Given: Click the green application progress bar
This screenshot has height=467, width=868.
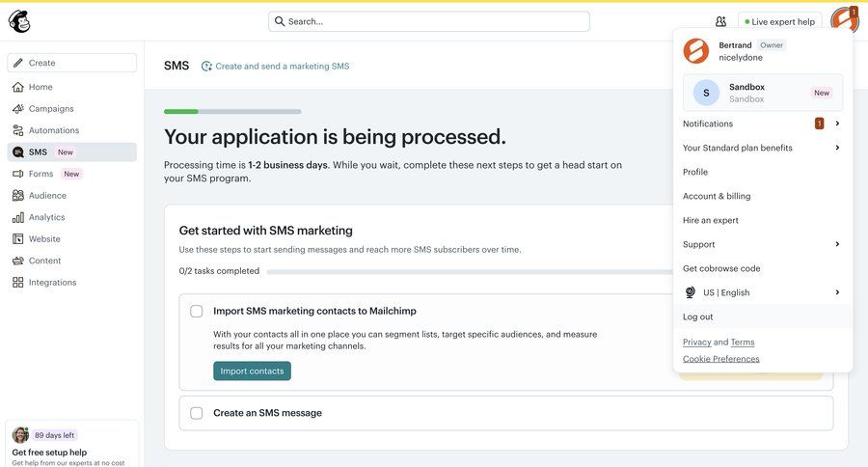Looking at the screenshot, I should pyautogui.click(x=232, y=111).
